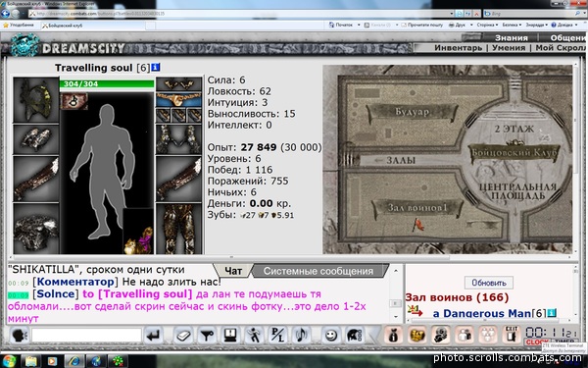Click the eraser clear-chat icon
The image size is (588, 368).
coord(183,335)
